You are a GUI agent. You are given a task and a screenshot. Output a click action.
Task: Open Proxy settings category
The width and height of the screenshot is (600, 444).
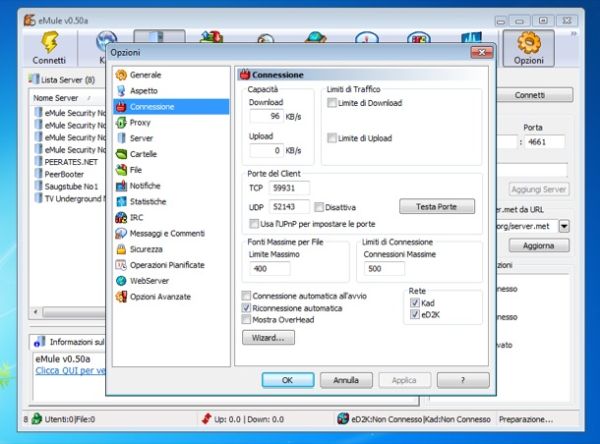click(x=140, y=122)
